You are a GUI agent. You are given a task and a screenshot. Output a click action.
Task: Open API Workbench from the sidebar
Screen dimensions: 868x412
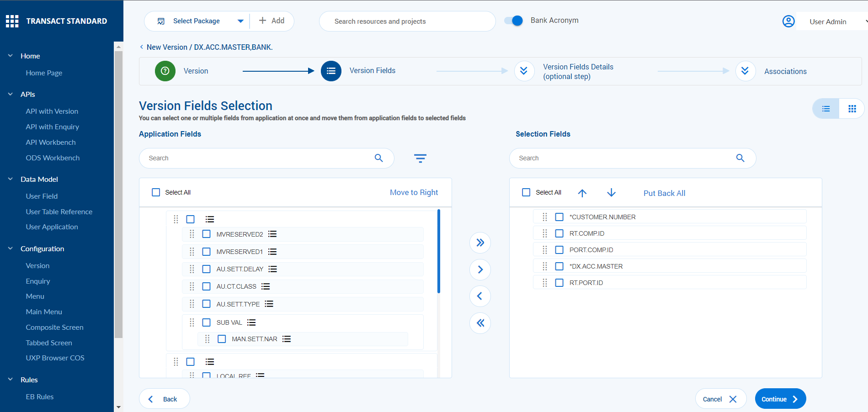point(51,142)
